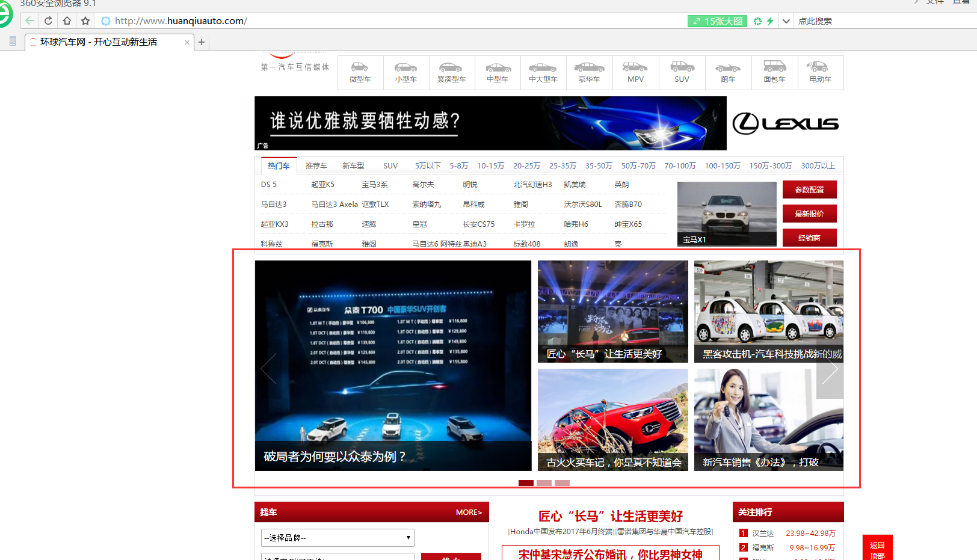Open the browser home page icon
The width and height of the screenshot is (977, 560).
[67, 21]
